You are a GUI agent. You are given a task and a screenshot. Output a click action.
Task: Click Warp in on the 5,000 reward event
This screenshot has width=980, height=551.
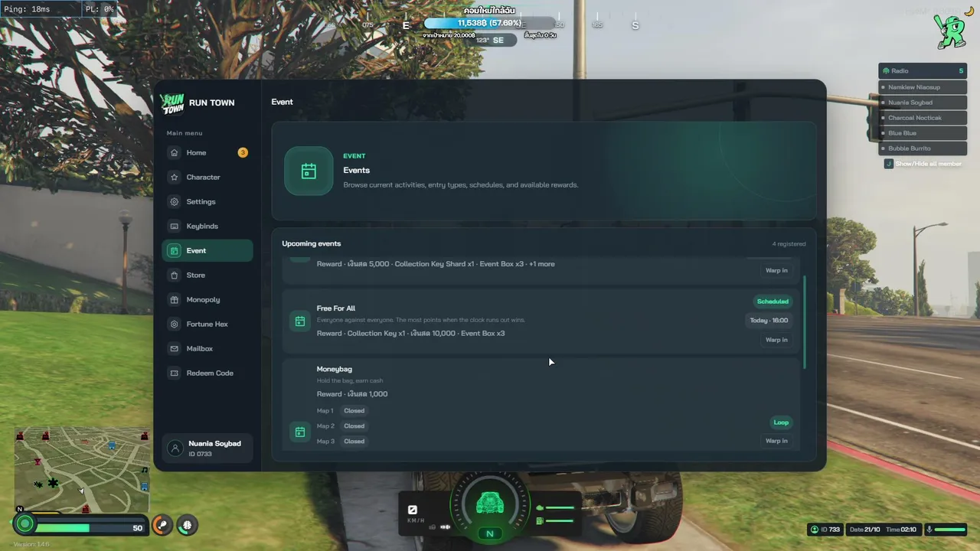(776, 271)
